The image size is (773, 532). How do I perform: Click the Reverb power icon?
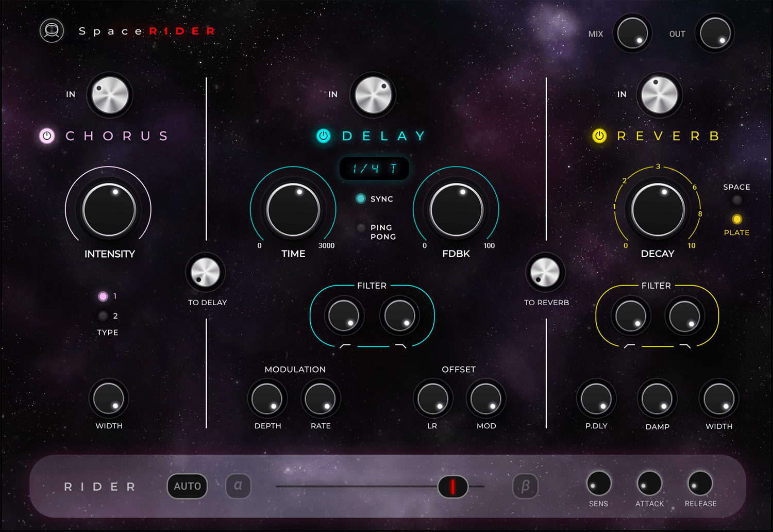click(599, 136)
